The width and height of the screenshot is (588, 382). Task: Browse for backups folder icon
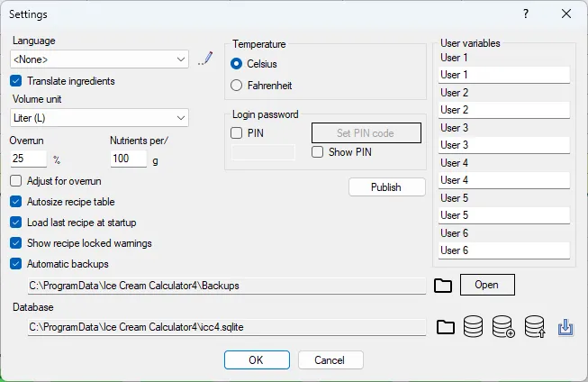(443, 286)
